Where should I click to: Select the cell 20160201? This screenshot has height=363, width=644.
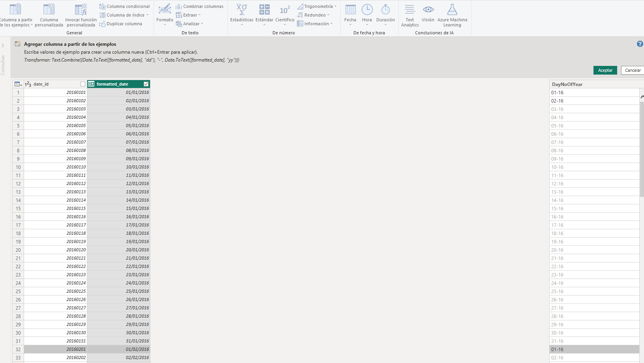[x=55, y=349]
